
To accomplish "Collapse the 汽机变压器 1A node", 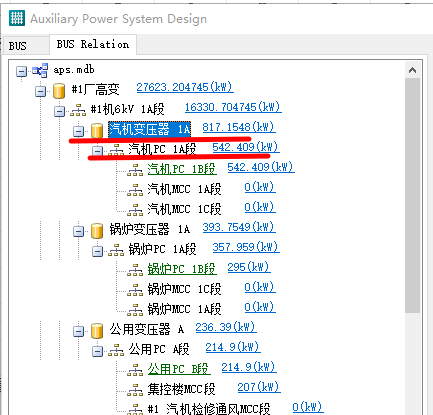I will [78, 131].
